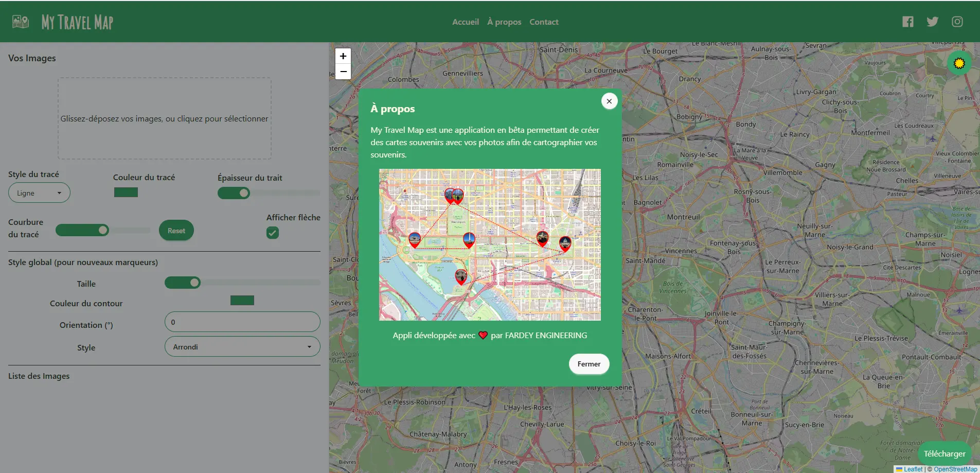Reset the curve with Reset button
This screenshot has width=980, height=473.
coord(176,231)
